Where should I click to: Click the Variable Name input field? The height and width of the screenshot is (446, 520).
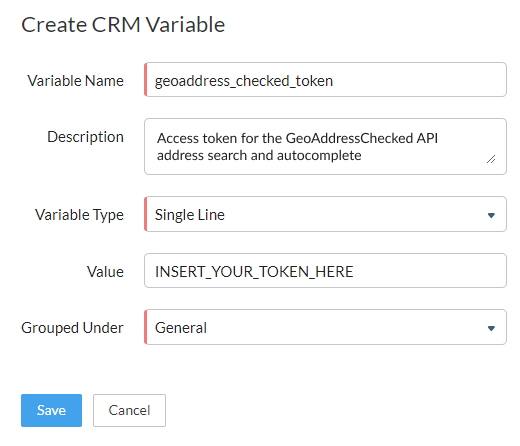pyautogui.click(x=325, y=80)
